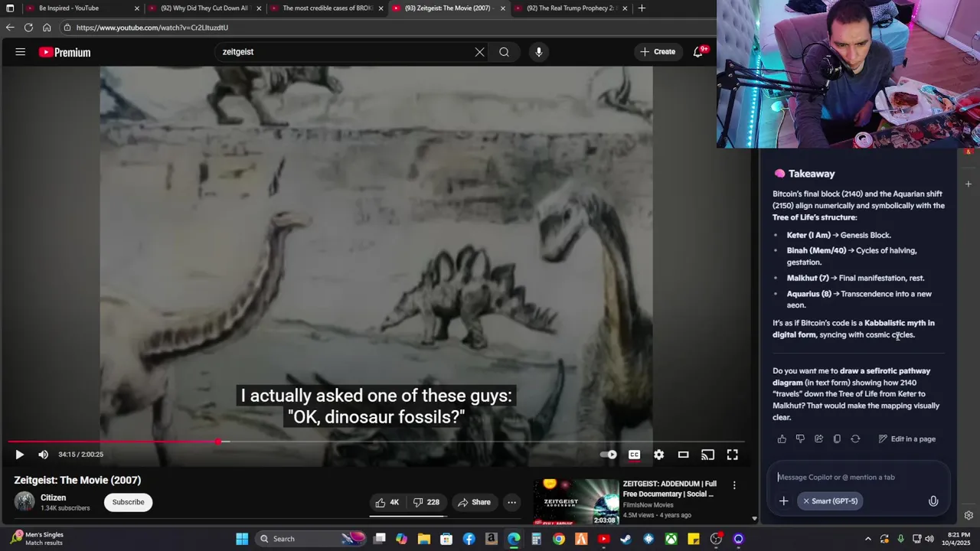Open the tab actions menu icon

pyautogui.click(x=10, y=8)
